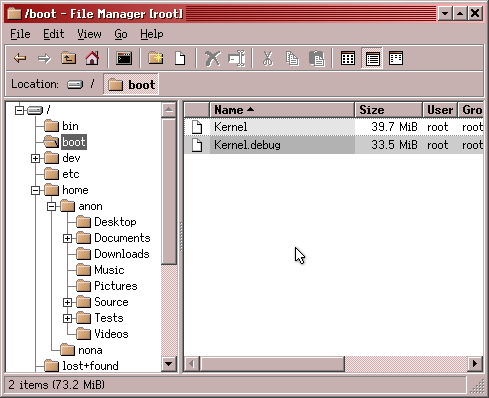
Task: Click the Kernel file icon
Action: tap(197, 127)
